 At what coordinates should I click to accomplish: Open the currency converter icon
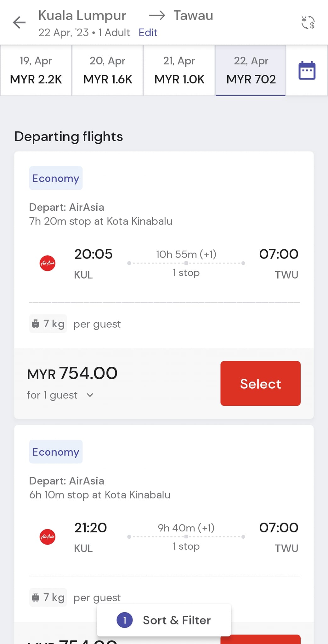(308, 23)
